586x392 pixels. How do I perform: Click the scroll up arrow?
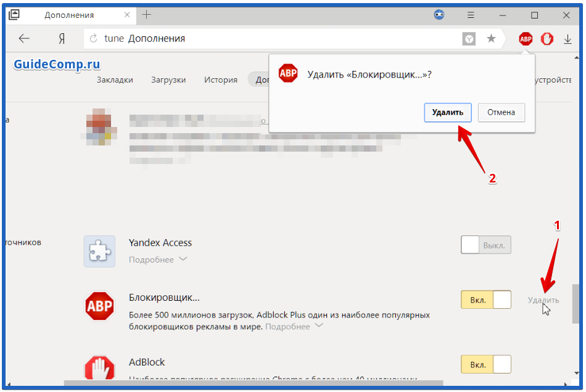point(576,57)
